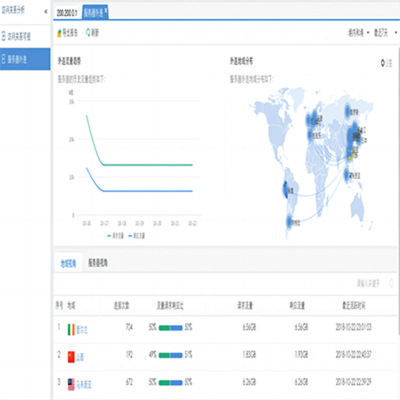
Task: Click the export report icon in toolbar
Action: pos(59,33)
